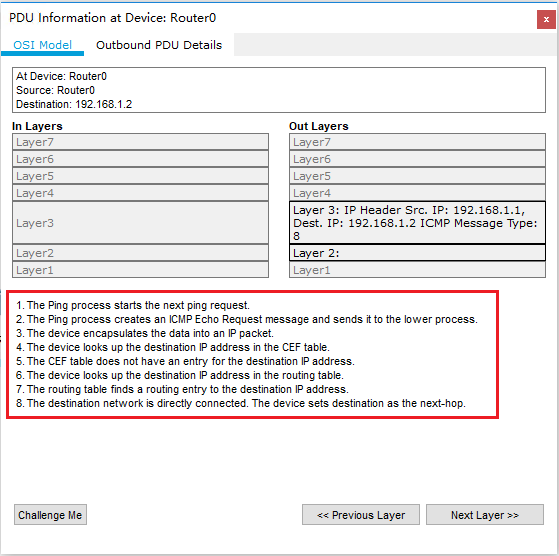Click step 3 about encapsulating IP packet
559x556 pixels.
coord(145,333)
